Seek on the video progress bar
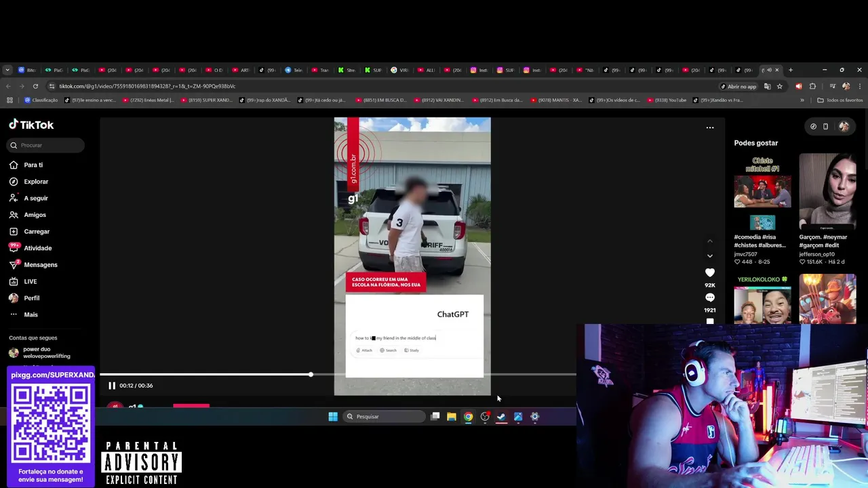Viewport: 868px width, 488px height. 338,374
